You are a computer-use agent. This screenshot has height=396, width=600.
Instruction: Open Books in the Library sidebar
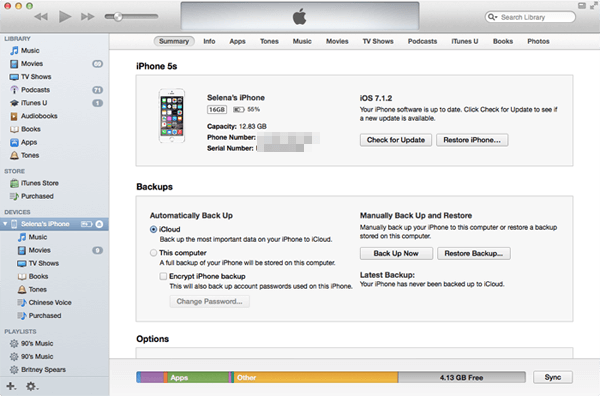(25, 129)
